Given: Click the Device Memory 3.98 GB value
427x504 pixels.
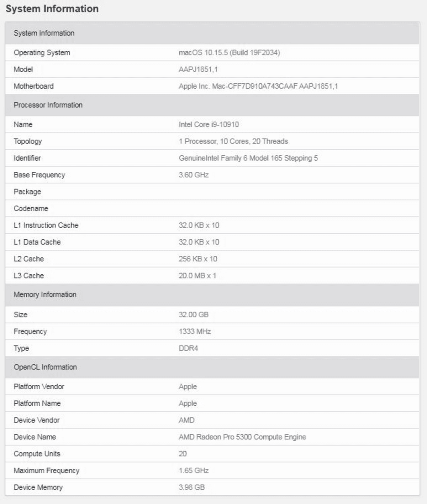Looking at the screenshot, I should click(191, 487).
